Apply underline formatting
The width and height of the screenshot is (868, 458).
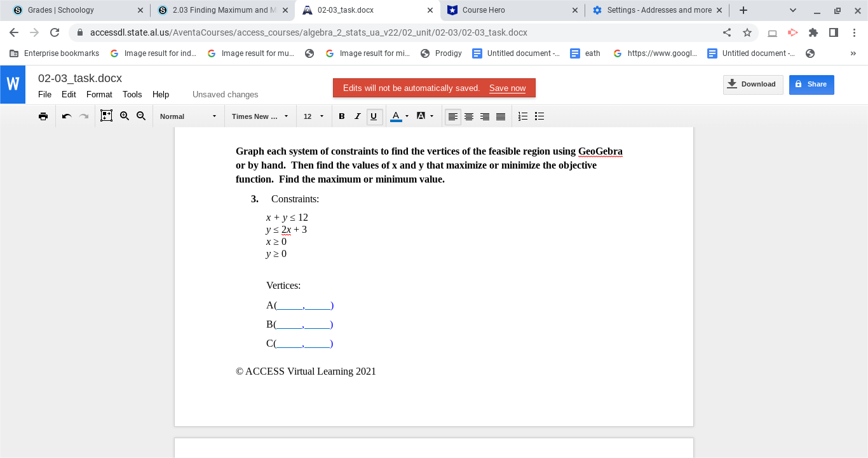[x=374, y=116]
